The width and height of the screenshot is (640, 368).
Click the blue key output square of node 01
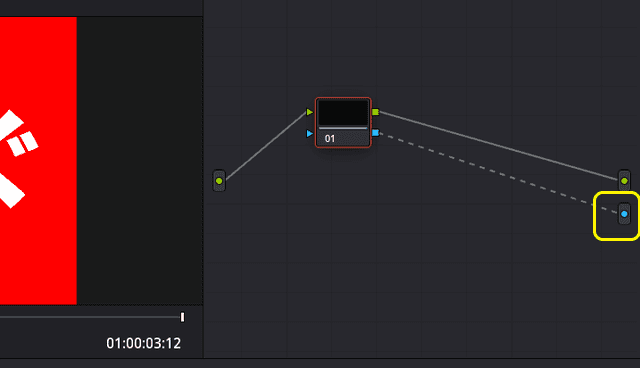coord(376,133)
